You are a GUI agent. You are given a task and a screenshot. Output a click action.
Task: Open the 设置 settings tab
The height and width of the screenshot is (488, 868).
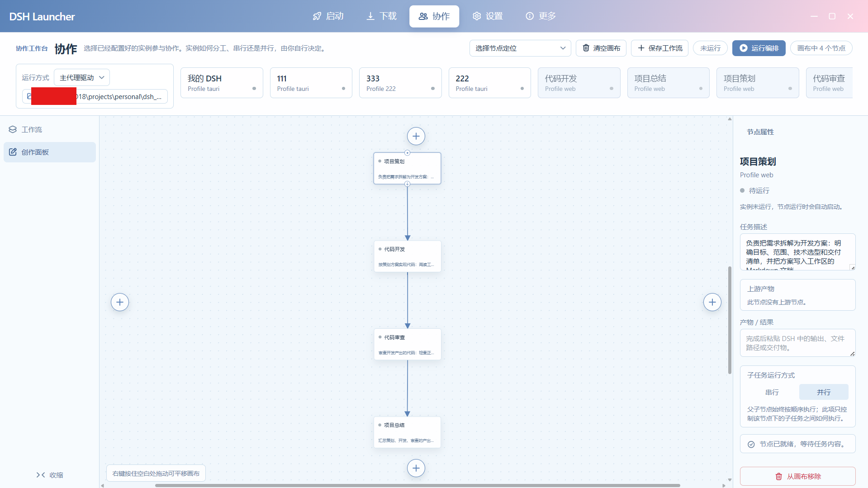488,16
